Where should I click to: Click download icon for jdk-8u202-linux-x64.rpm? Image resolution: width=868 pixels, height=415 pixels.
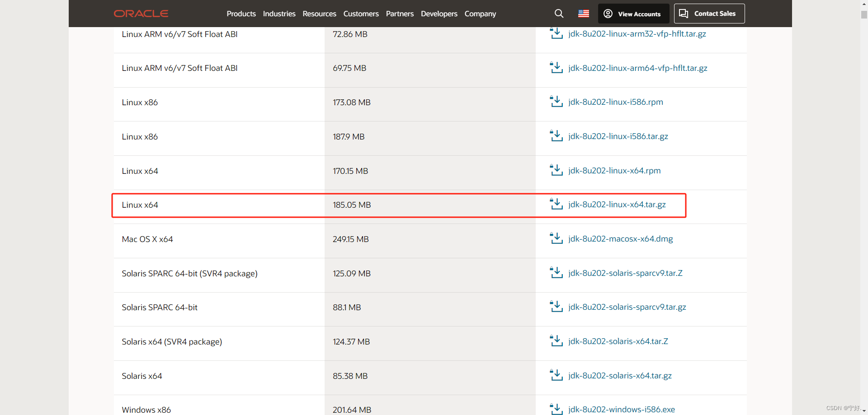click(x=556, y=170)
